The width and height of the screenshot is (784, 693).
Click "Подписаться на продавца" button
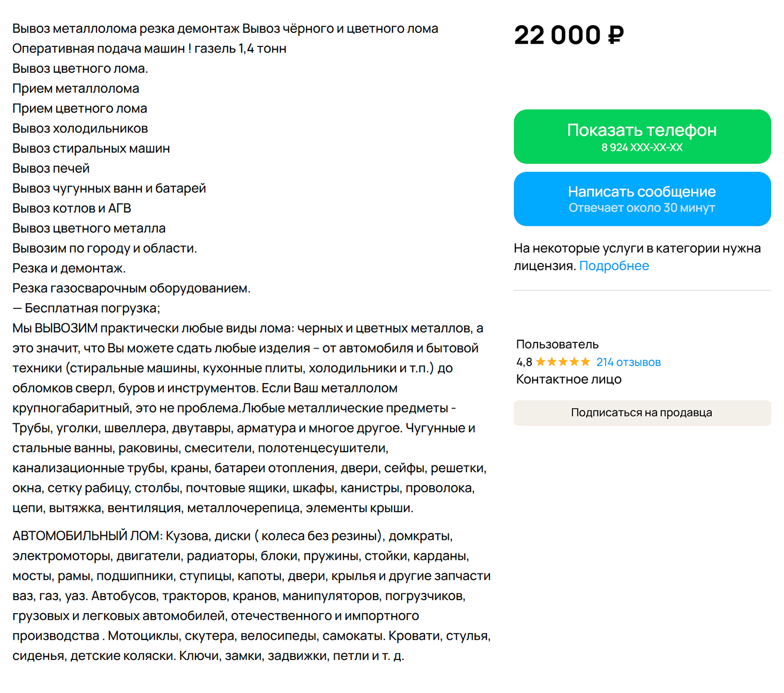641,412
